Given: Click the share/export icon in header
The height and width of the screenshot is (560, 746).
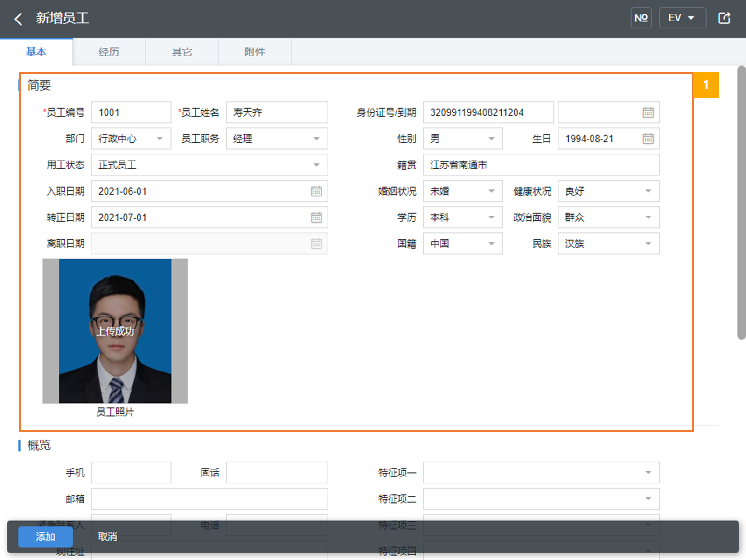Looking at the screenshot, I should click(x=724, y=18).
